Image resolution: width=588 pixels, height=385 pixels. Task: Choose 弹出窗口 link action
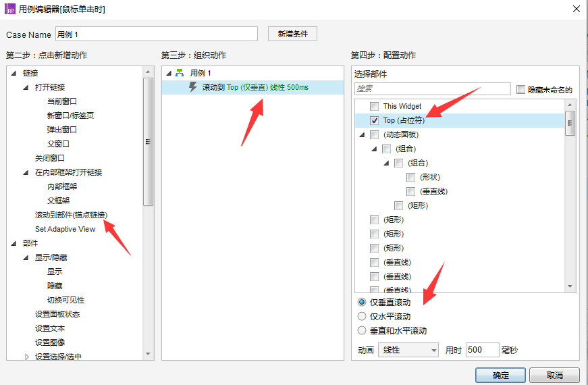62,130
